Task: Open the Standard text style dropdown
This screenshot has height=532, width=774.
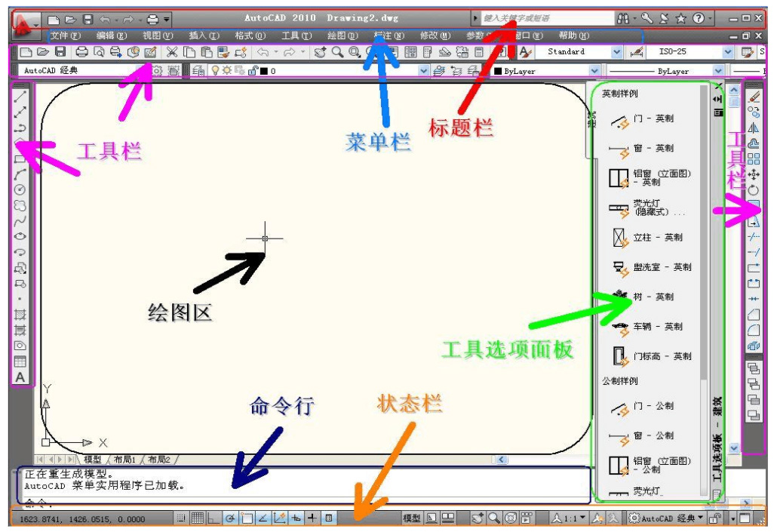Action: point(617,52)
